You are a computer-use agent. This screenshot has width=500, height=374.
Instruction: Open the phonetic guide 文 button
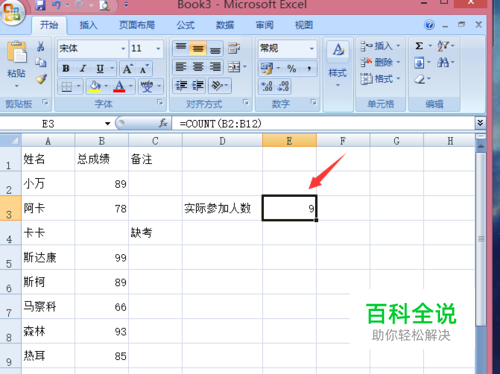[147, 87]
